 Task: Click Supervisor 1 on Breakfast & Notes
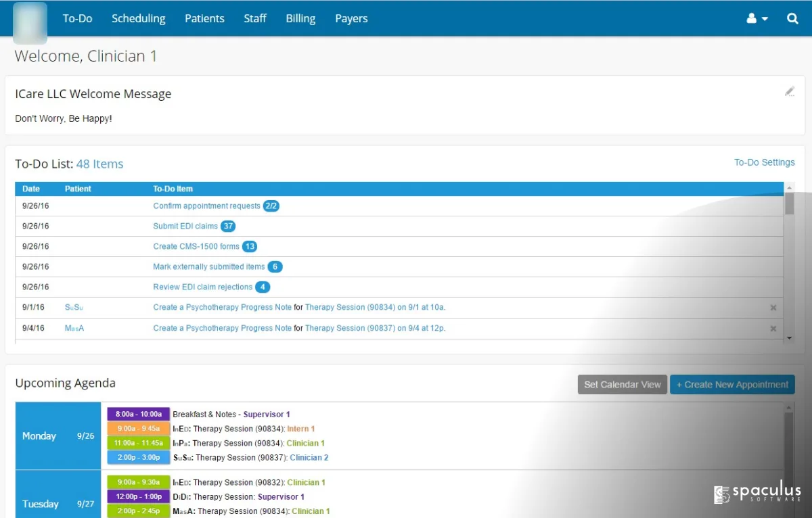[x=267, y=415]
